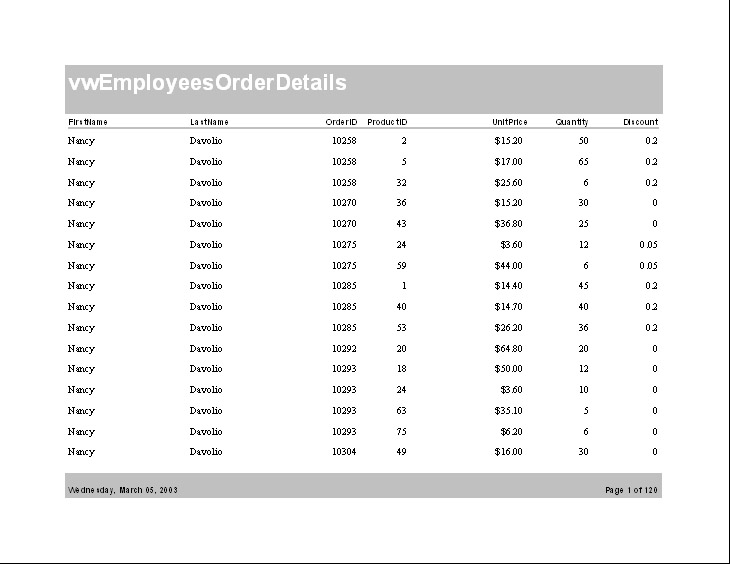Viewport: 730px width, 564px height.
Task: Click the quantity value 65
Action: coord(583,162)
